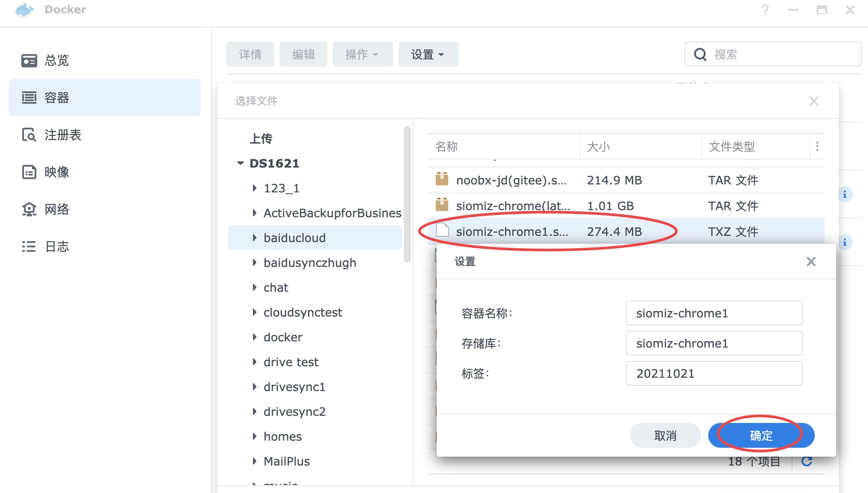
Task: Click the folder tree scrollbar
Action: tap(407, 194)
